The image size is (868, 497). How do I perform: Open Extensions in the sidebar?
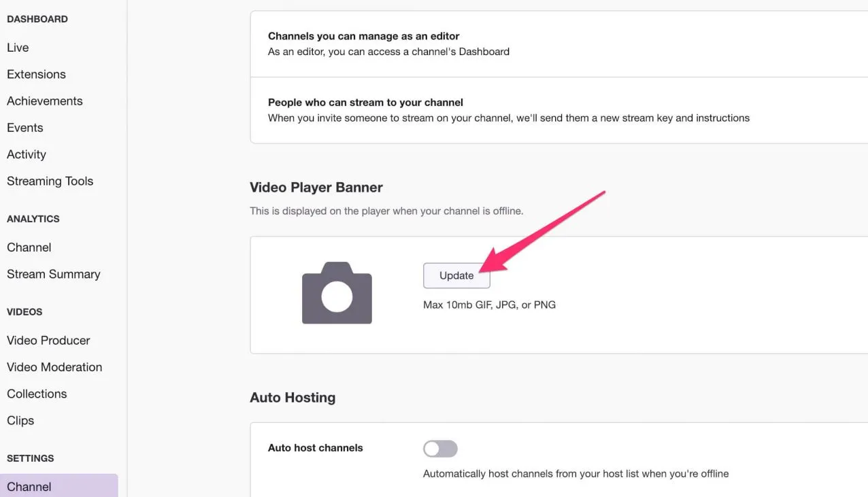(x=36, y=74)
